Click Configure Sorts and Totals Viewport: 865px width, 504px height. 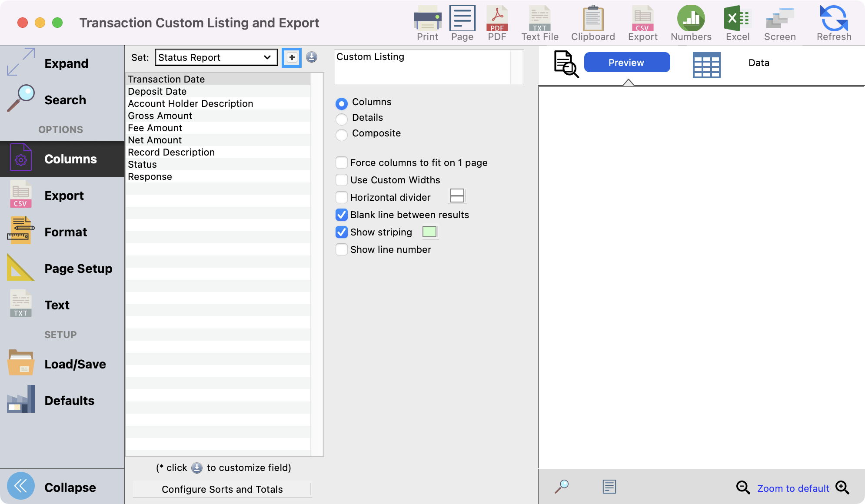[222, 489]
